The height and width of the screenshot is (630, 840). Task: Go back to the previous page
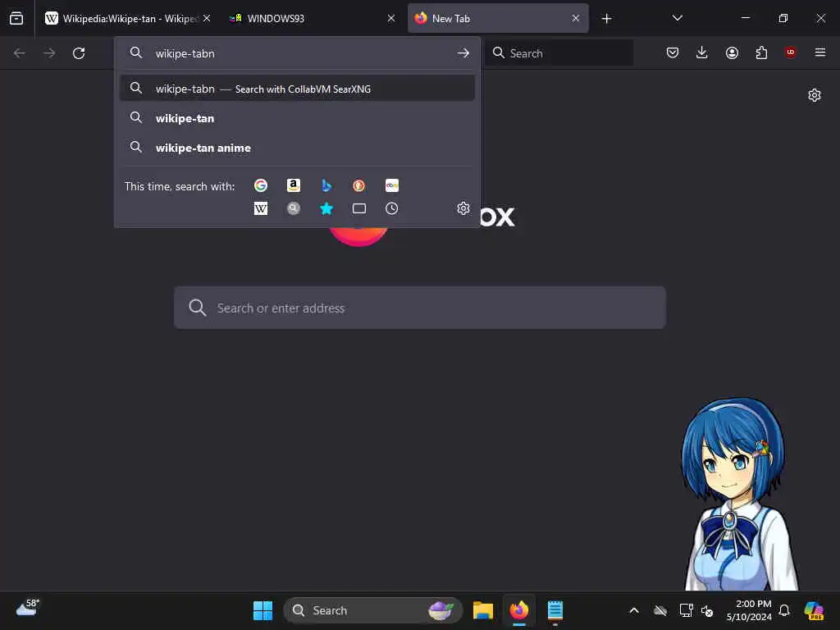[20, 53]
